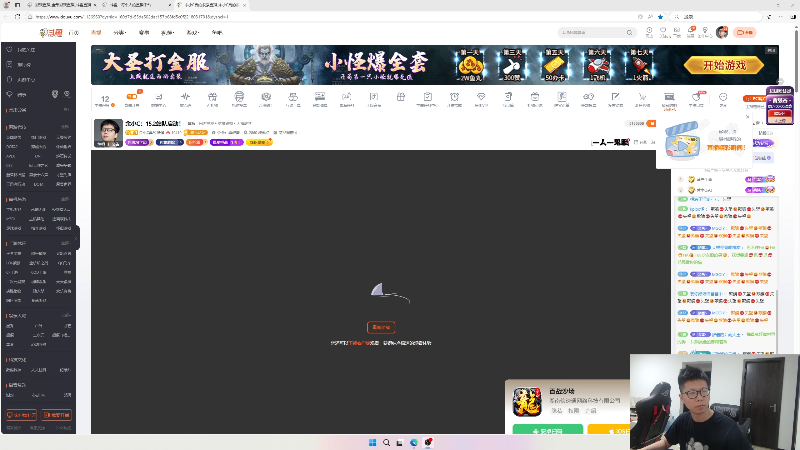Open the first dropdown menu after the orange navigation item
The image size is (800, 450).
(x=119, y=33)
